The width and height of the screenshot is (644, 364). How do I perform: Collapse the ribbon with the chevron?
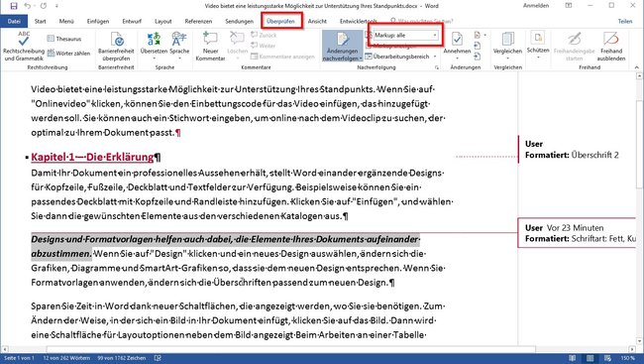(637, 67)
